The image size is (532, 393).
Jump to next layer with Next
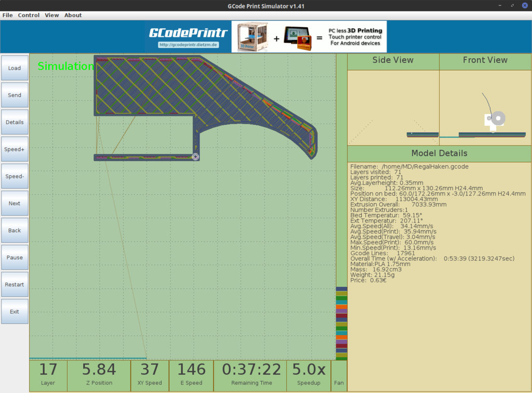click(15, 203)
